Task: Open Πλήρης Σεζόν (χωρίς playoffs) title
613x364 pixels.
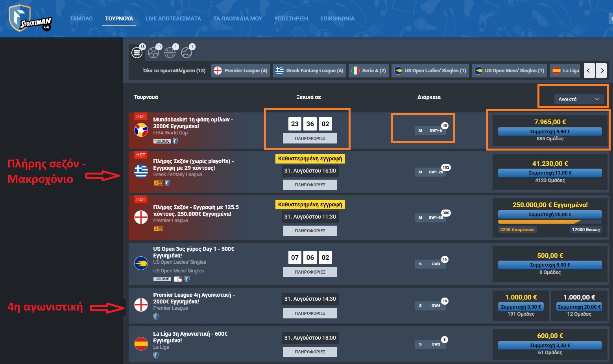Action: (194, 164)
